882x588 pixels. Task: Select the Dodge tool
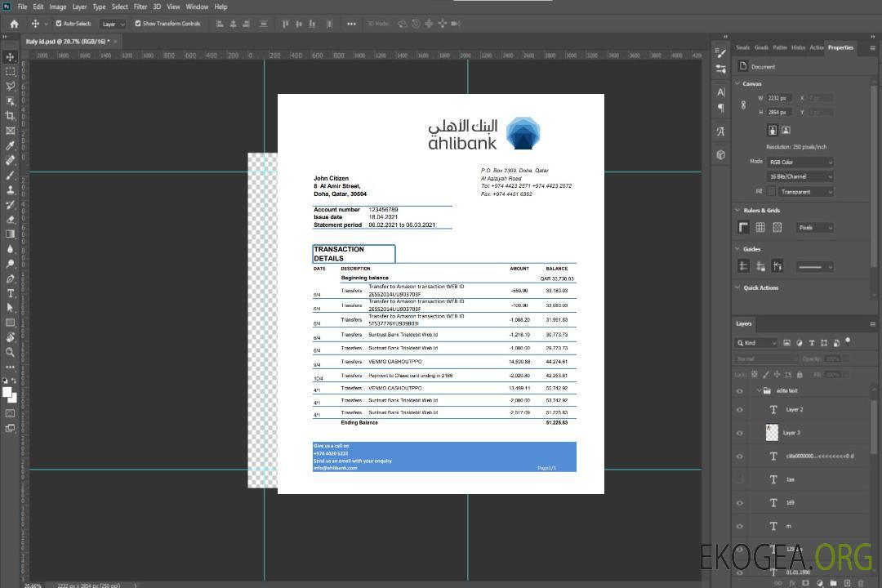(x=10, y=263)
